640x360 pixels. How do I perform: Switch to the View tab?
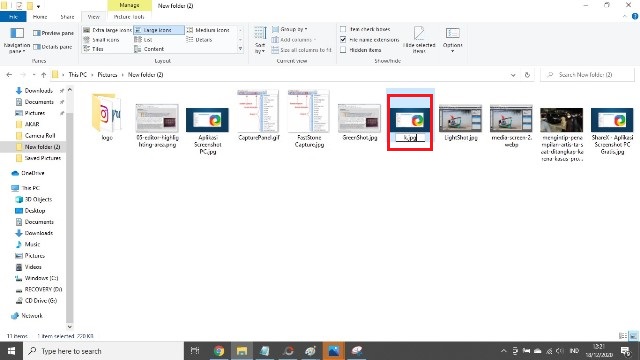pos(93,17)
